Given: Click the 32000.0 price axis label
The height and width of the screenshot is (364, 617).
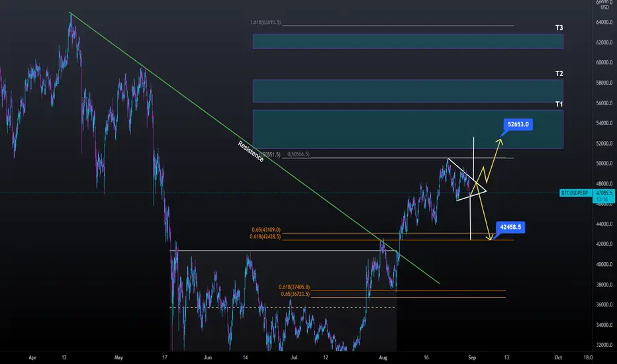Looking at the screenshot, I should 604,345.
